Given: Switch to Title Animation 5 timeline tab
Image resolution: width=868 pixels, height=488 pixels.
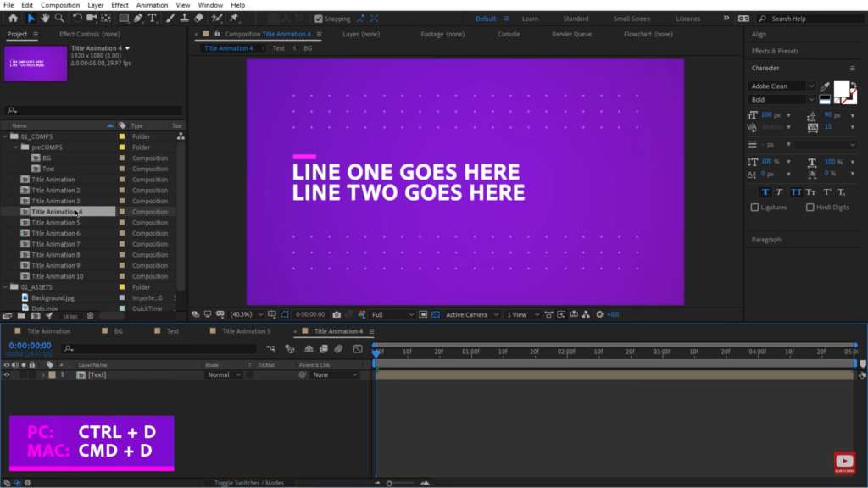Looking at the screenshot, I should tap(247, 331).
